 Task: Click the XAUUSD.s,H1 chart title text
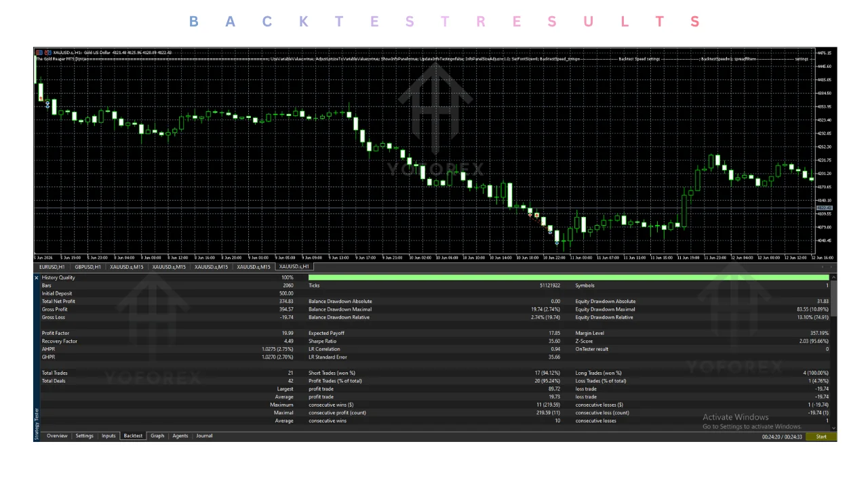tap(113, 53)
